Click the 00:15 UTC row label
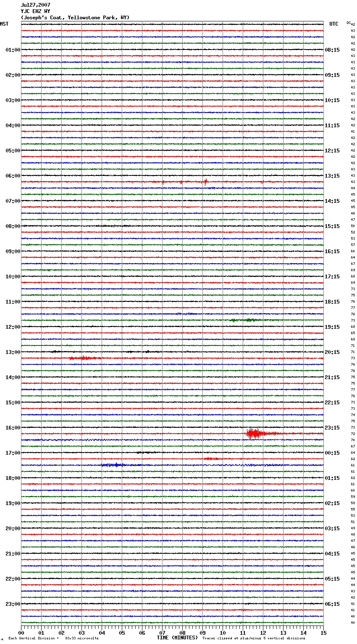 332,453
